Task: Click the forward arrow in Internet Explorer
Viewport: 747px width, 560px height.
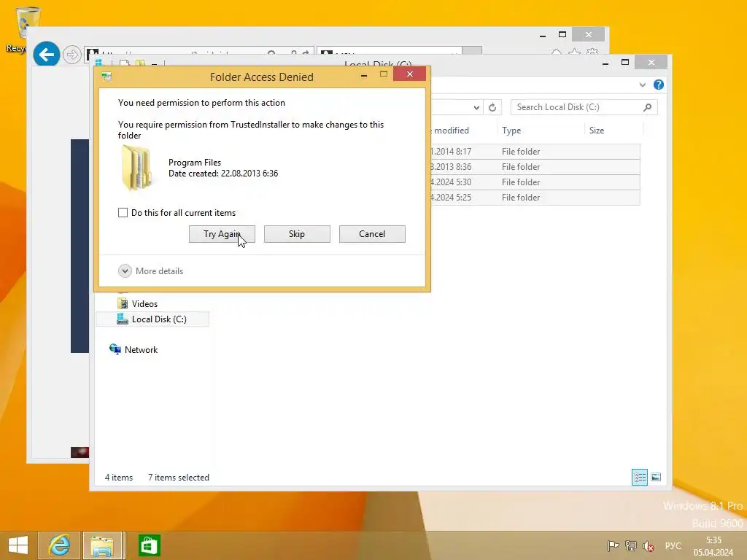Action: point(72,55)
